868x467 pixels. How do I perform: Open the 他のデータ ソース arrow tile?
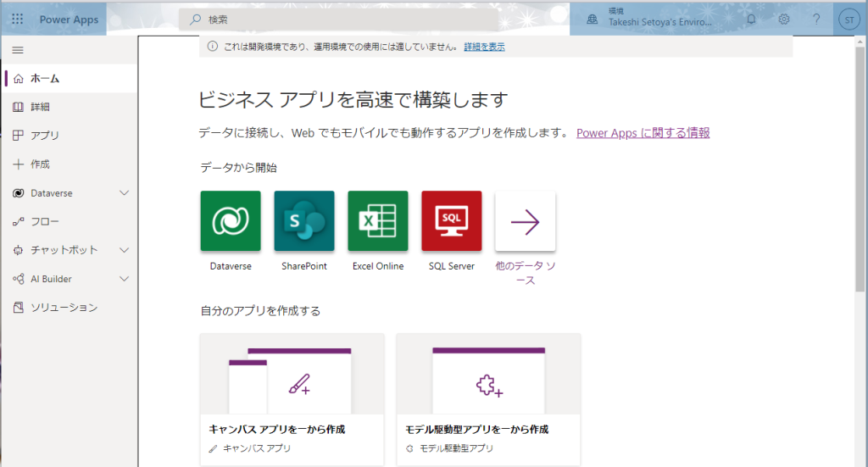point(526,220)
